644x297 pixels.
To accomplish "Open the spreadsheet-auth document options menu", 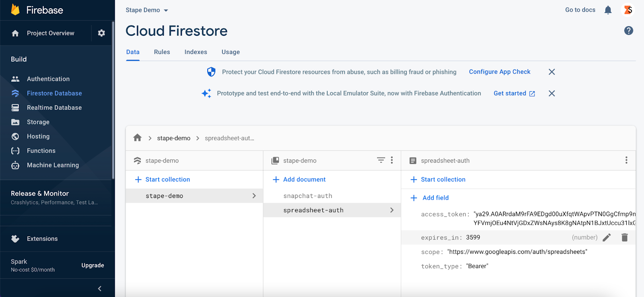I will click(x=626, y=160).
